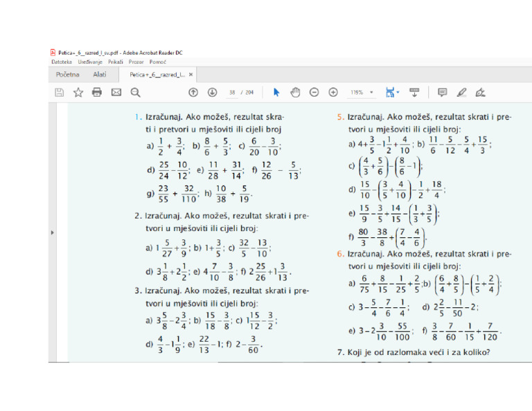Image resolution: width=532 pixels, height=411 pixels.
Task: Choose the arrow selection tool
Action: 276,92
